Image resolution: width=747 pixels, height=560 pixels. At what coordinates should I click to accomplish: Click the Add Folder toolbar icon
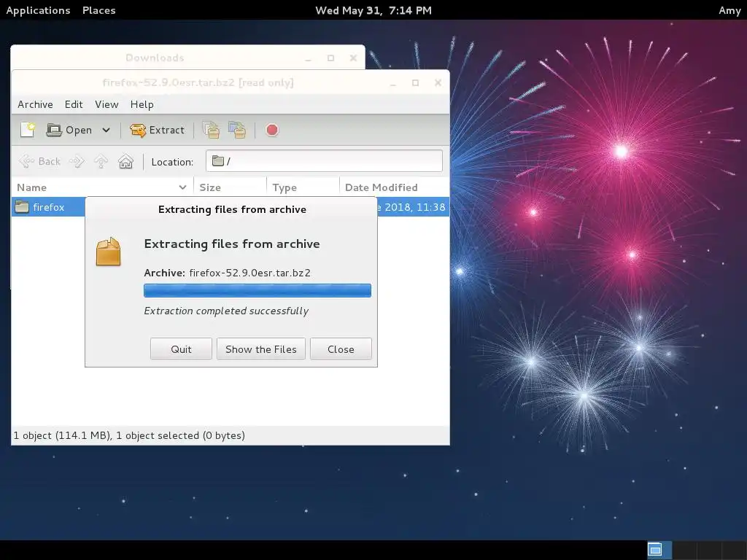click(x=237, y=130)
